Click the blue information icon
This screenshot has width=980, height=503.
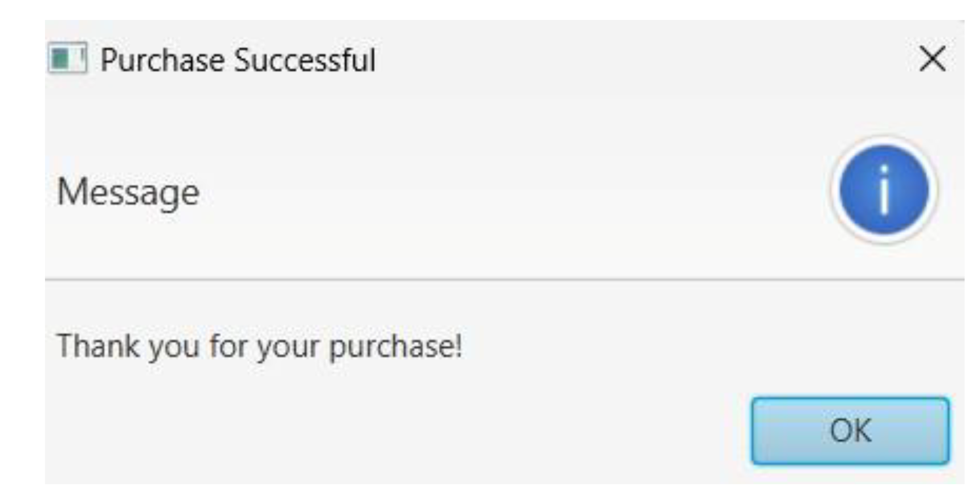[x=884, y=190]
